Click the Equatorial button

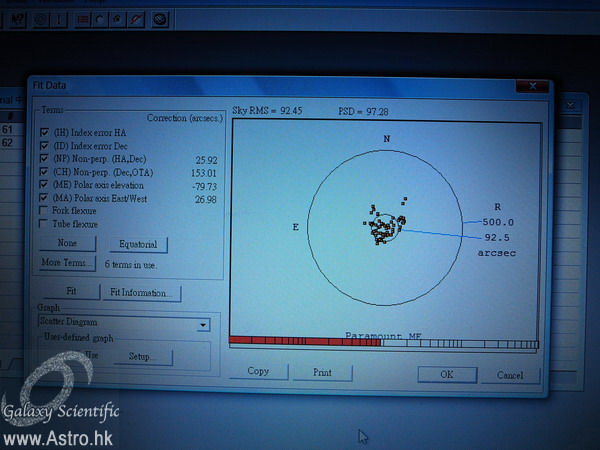(x=138, y=244)
